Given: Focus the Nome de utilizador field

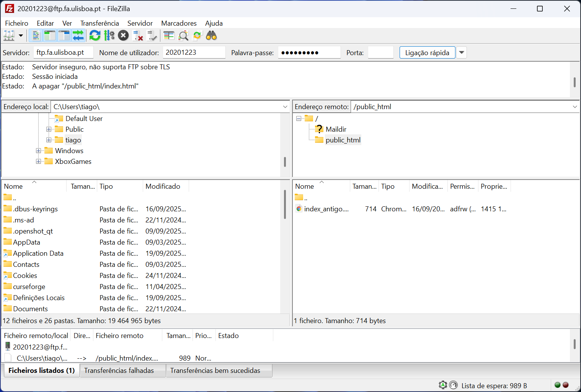Looking at the screenshot, I should coord(194,52).
